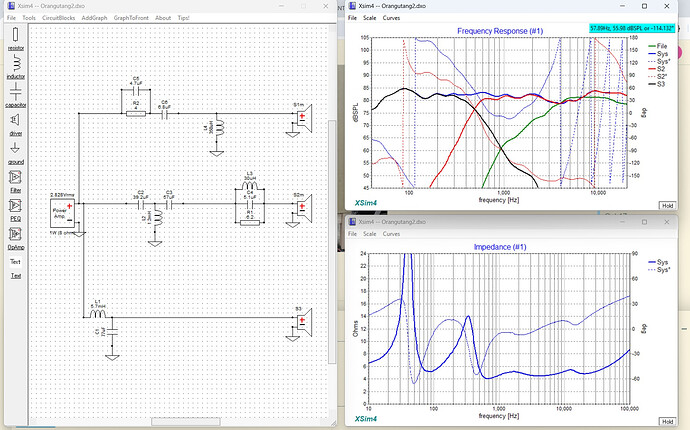690x430 pixels.
Task: Click the Frequency Response (#1) title
Action: click(x=500, y=31)
